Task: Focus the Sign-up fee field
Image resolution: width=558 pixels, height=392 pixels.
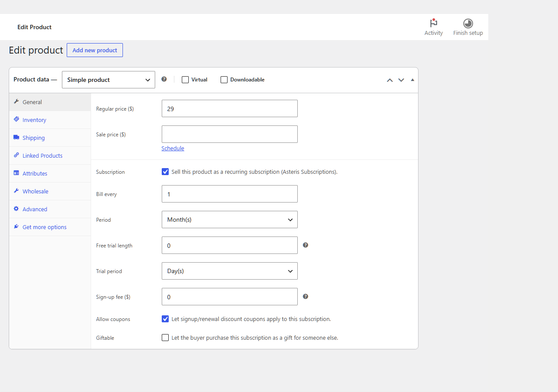Action: [230, 297]
